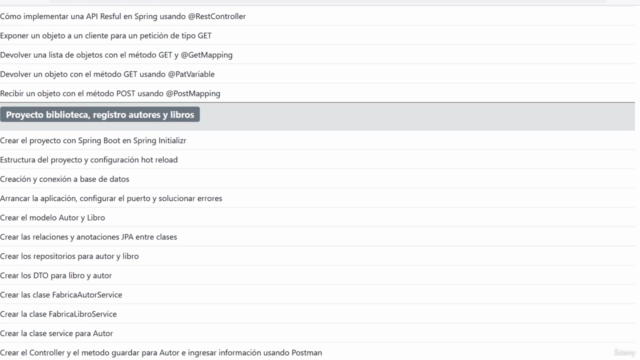
Task: Click 'Proyecto biblioteca, registro autores y libros' header
Action: 100,115
